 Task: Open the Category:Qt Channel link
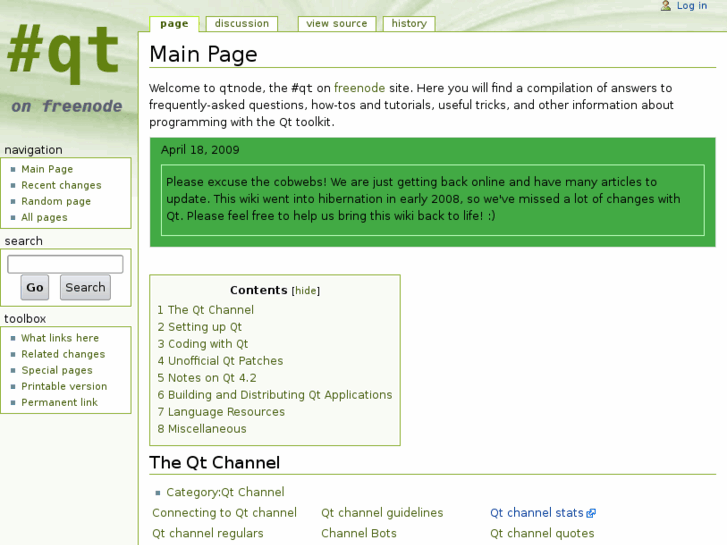(x=225, y=493)
